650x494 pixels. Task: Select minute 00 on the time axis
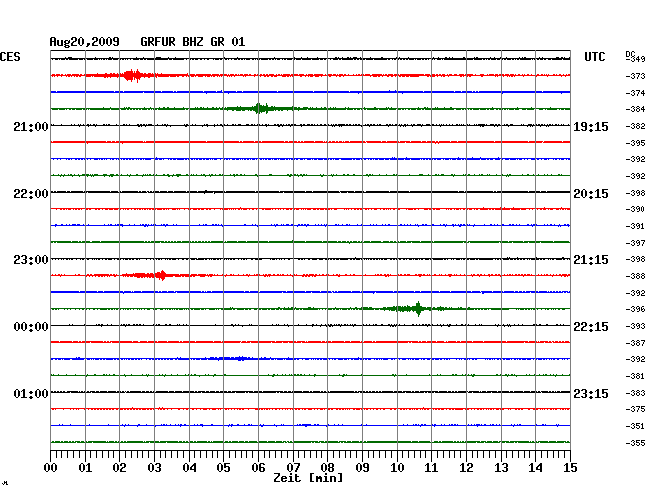(x=51, y=468)
